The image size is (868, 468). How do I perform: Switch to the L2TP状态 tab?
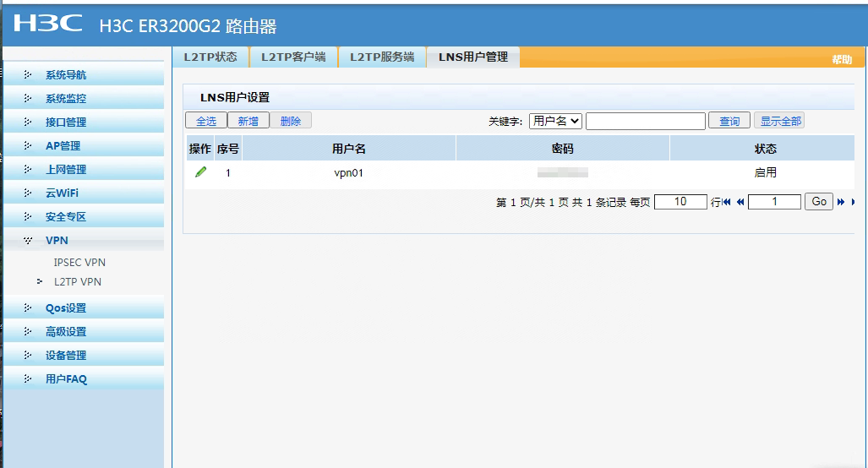pyautogui.click(x=210, y=57)
